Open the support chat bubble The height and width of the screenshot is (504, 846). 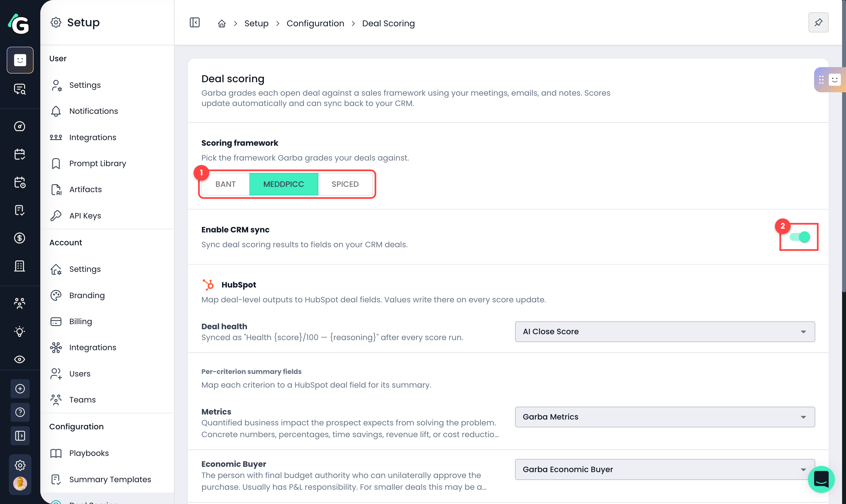821,479
